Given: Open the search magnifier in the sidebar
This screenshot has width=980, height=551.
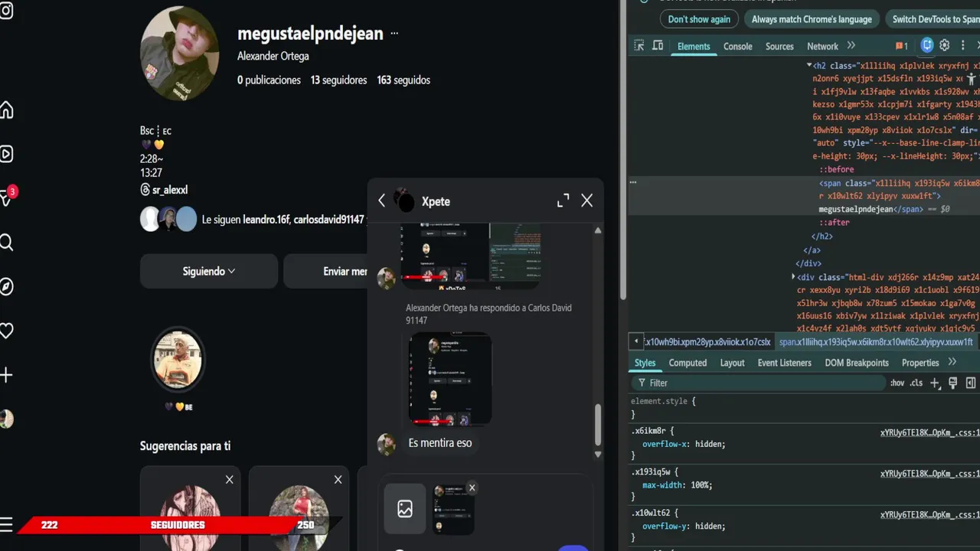Looking at the screenshot, I should click(x=6, y=243).
